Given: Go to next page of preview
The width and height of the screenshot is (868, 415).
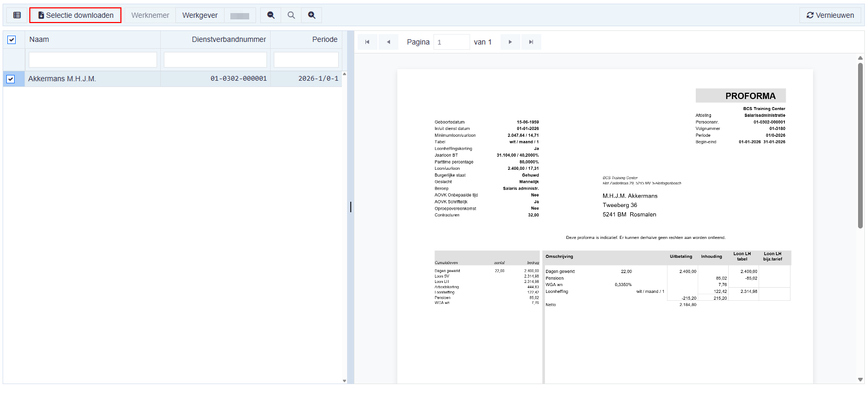Looking at the screenshot, I should (510, 42).
